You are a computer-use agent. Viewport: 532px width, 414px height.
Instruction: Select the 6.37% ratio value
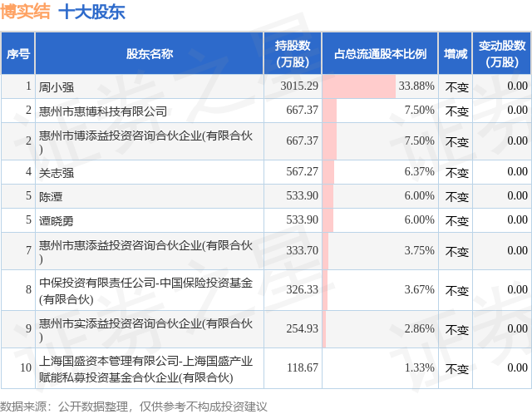click(419, 171)
